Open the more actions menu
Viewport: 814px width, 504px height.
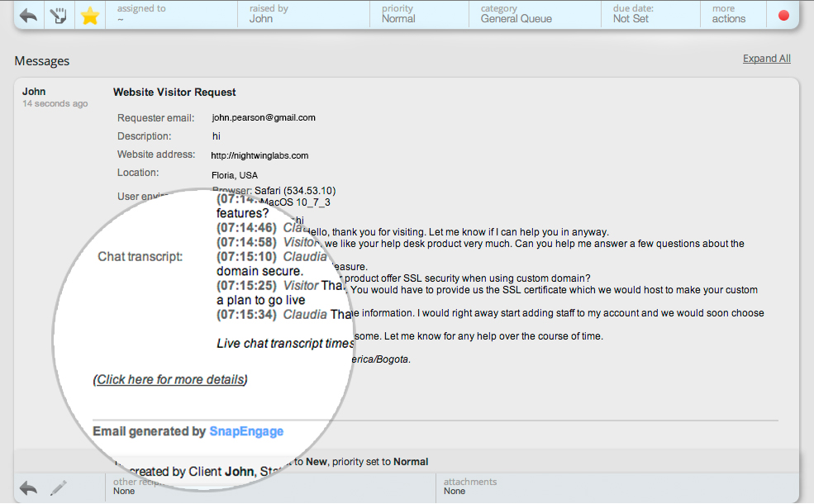(733, 14)
